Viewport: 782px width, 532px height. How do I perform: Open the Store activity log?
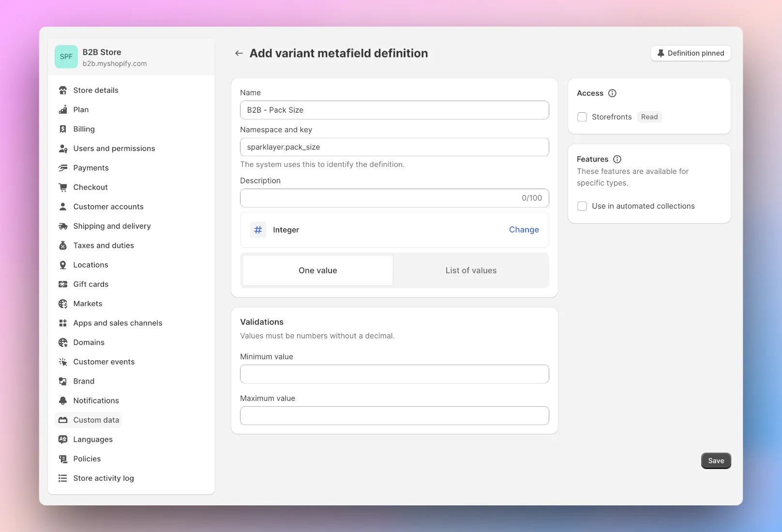[104, 478]
